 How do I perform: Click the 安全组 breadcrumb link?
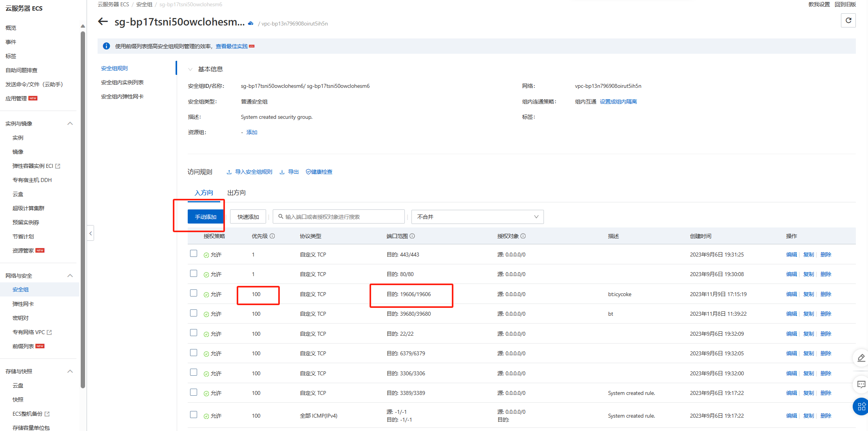point(144,4)
